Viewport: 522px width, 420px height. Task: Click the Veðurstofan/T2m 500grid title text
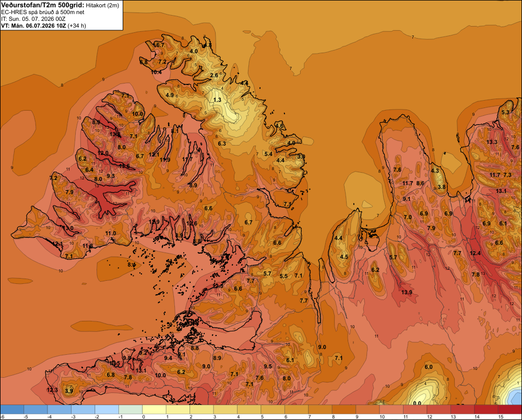(42, 5)
